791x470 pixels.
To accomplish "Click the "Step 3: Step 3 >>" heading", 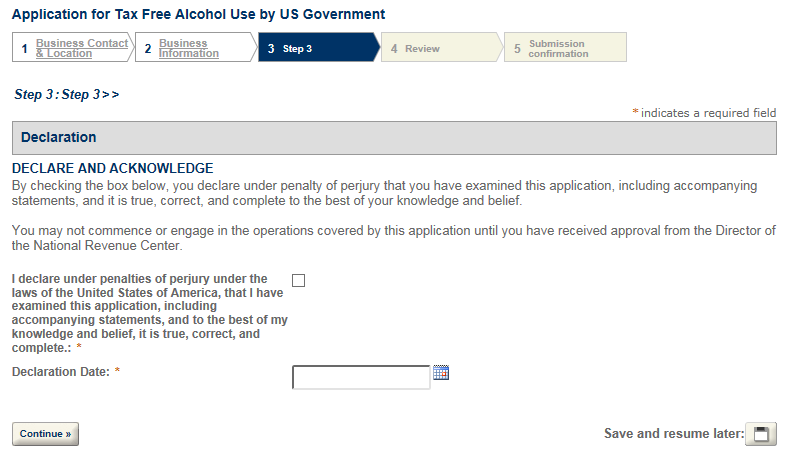I will [66, 94].
